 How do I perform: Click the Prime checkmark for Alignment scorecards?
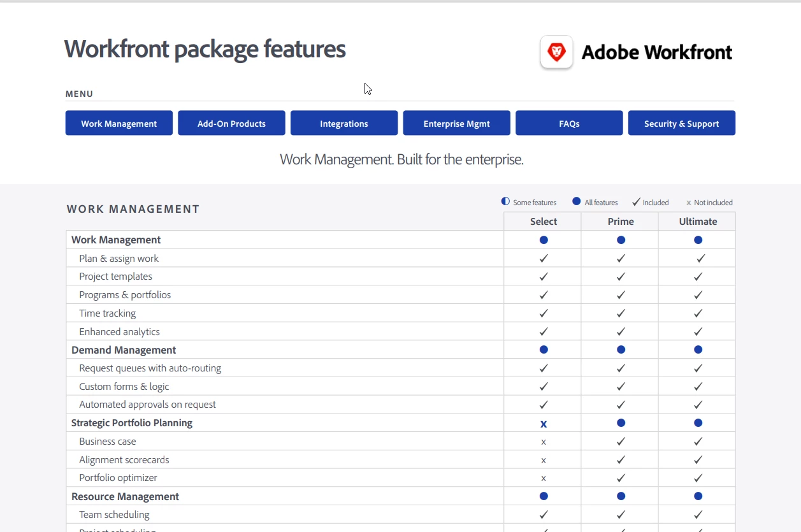coord(621,460)
